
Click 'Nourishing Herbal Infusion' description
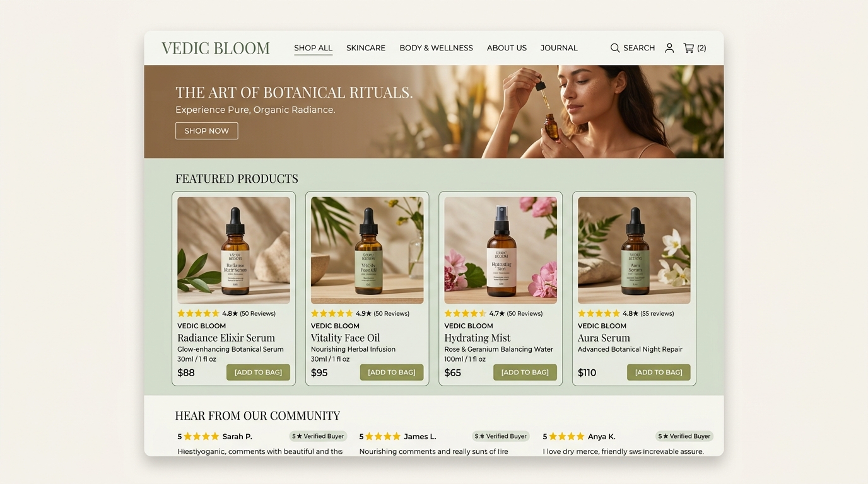(353, 349)
